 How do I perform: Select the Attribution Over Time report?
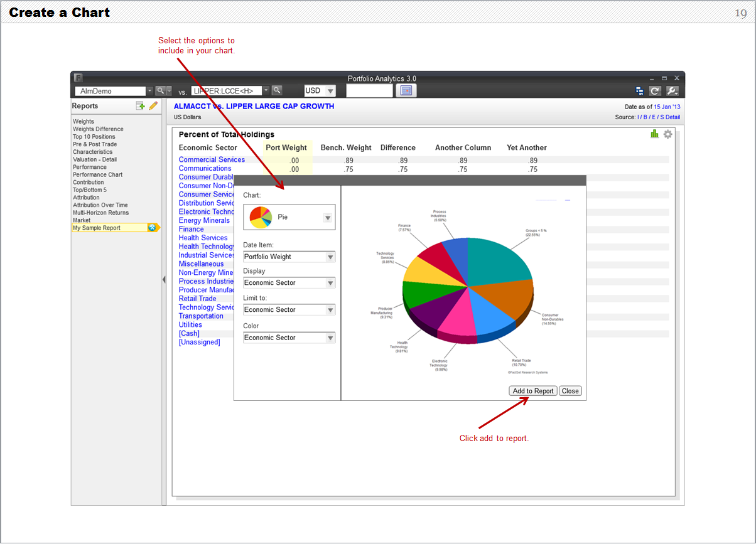[100, 205]
